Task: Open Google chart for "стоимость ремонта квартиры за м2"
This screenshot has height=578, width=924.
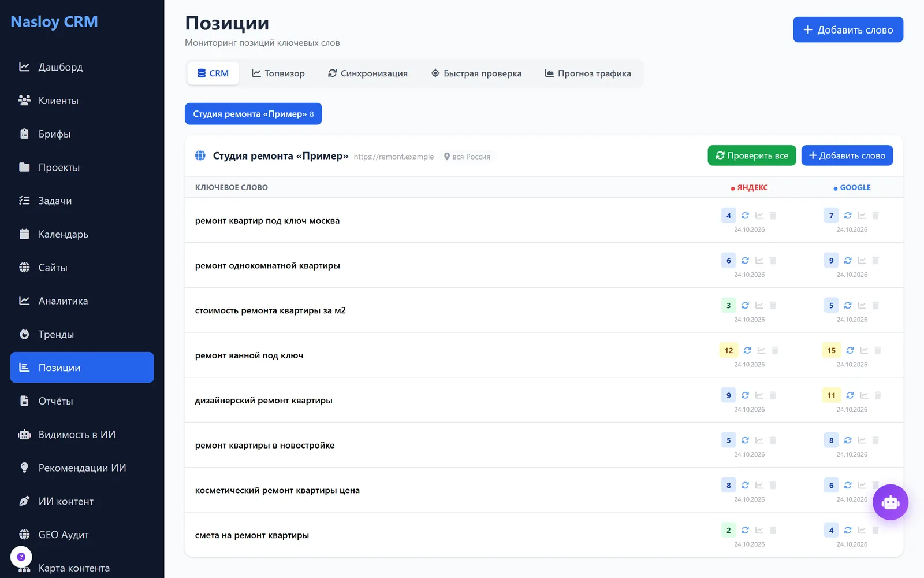Action: tap(862, 306)
